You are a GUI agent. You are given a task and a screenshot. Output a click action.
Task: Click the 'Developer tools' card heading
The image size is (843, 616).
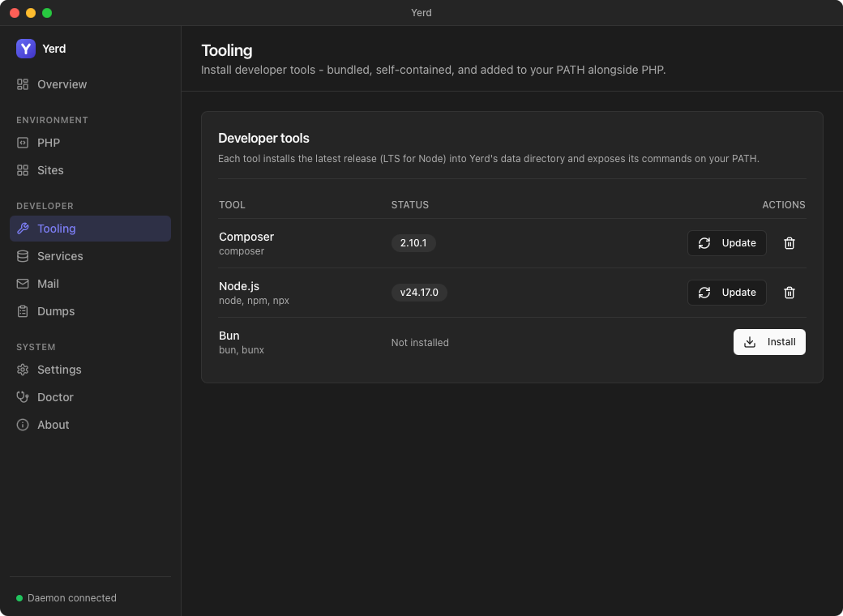[x=264, y=138]
